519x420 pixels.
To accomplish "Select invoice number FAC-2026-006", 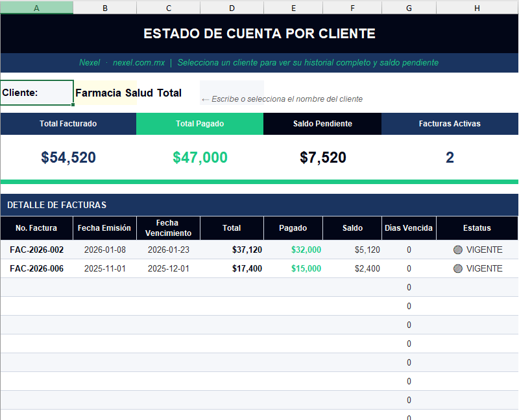I will tap(36, 268).
